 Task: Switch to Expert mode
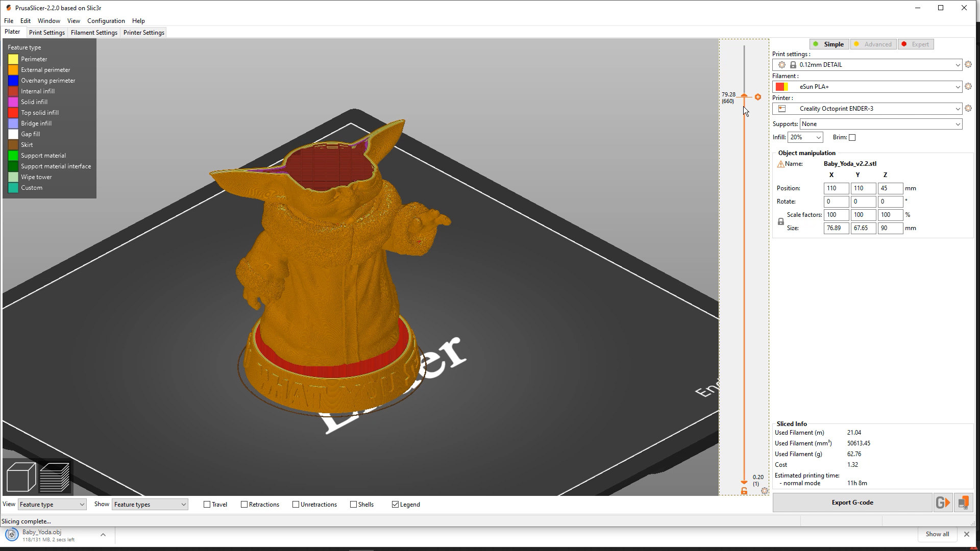coord(916,44)
